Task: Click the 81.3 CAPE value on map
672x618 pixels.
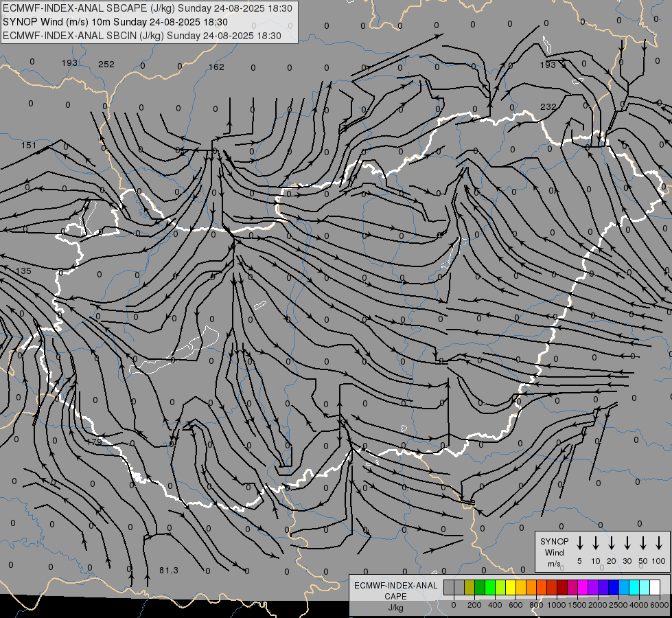Action: (x=168, y=571)
